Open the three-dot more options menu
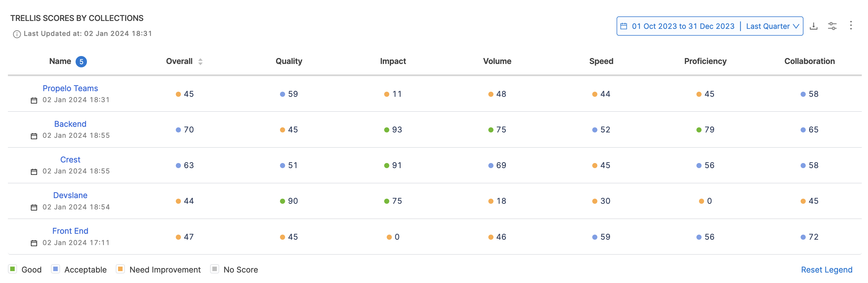868x283 pixels. tap(850, 25)
